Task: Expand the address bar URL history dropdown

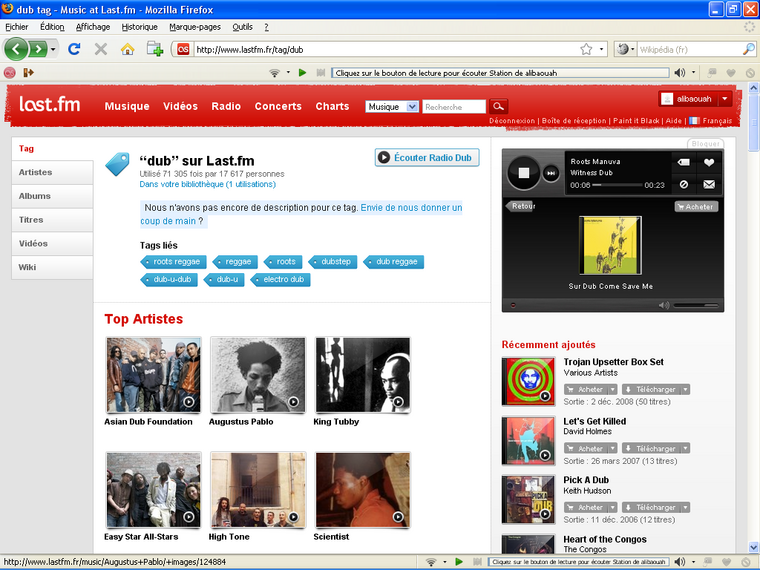Action: 601,49
